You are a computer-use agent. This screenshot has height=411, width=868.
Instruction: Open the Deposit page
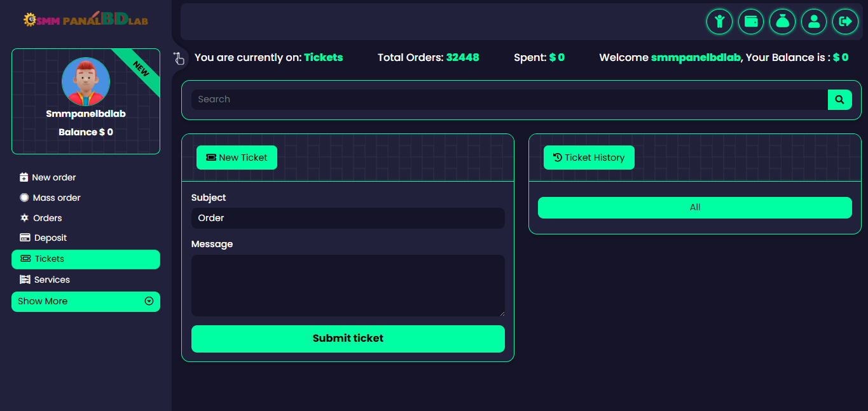(x=50, y=238)
